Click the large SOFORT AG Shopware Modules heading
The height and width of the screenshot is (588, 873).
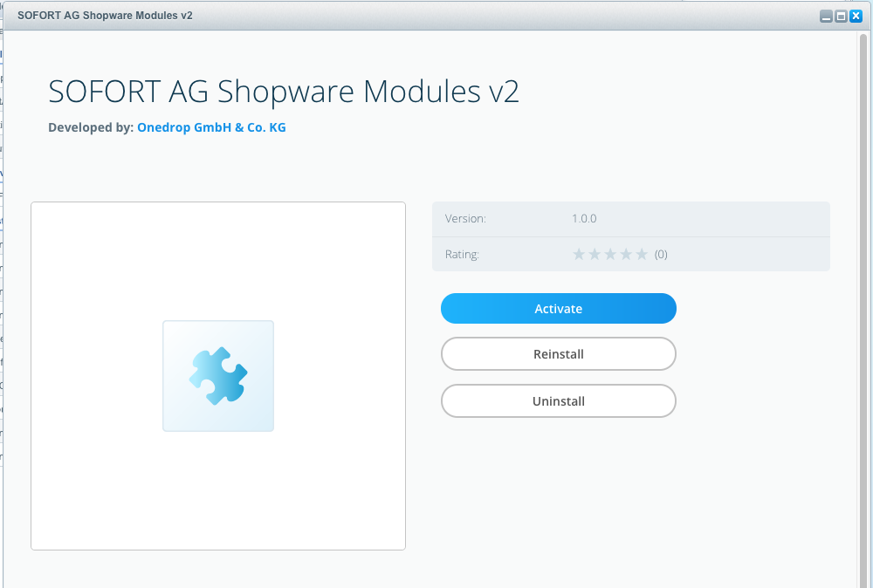pos(284,92)
